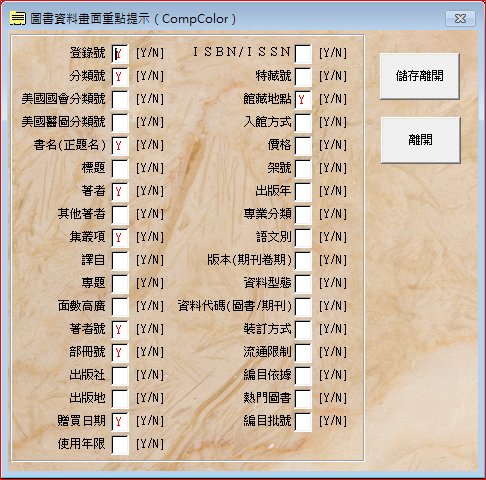486x480 pixels.
Task: Select the 編目依據 input box
Action: pos(303,376)
